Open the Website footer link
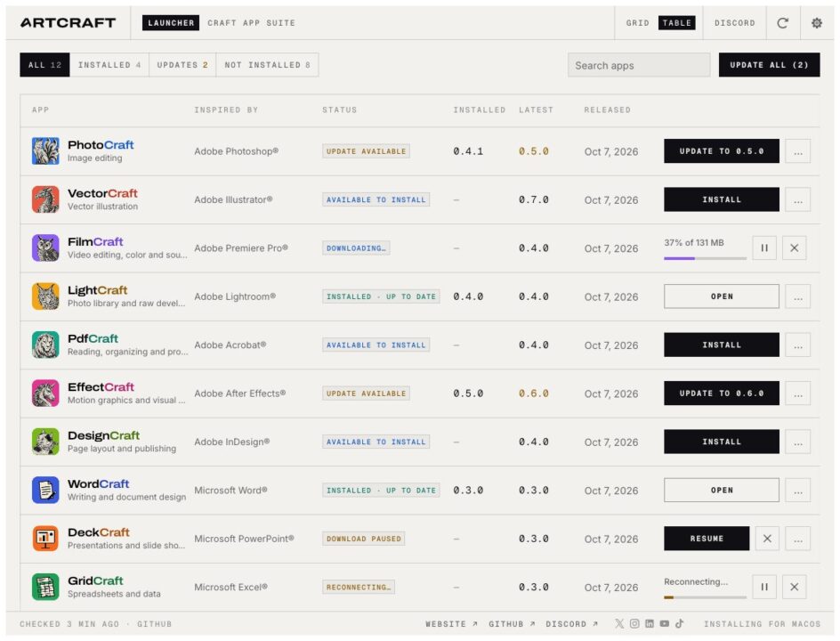Image resolution: width=840 pixels, height=641 pixels. tap(451, 624)
